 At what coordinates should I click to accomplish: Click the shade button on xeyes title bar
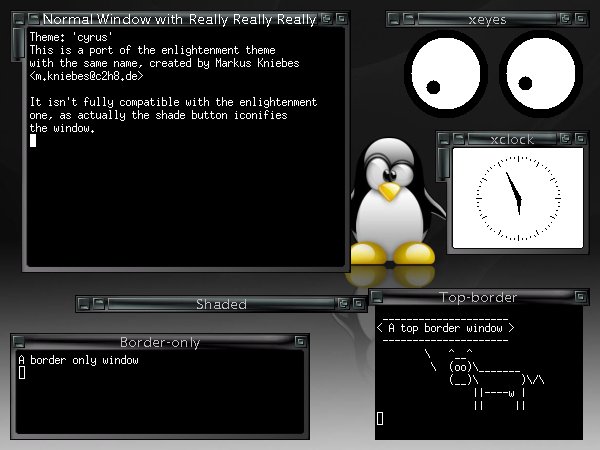click(x=409, y=19)
